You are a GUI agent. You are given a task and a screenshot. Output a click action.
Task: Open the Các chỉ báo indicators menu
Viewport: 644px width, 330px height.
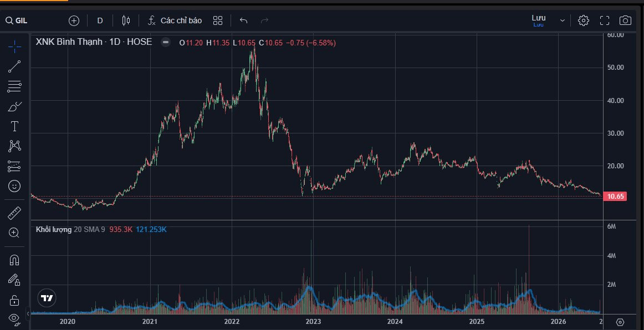pyautogui.click(x=175, y=20)
